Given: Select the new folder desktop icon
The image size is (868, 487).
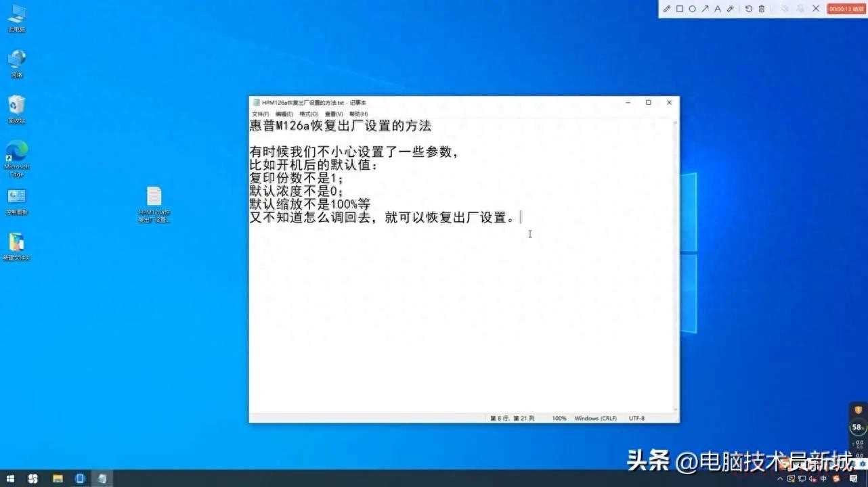Looking at the screenshot, I should click(x=16, y=247).
